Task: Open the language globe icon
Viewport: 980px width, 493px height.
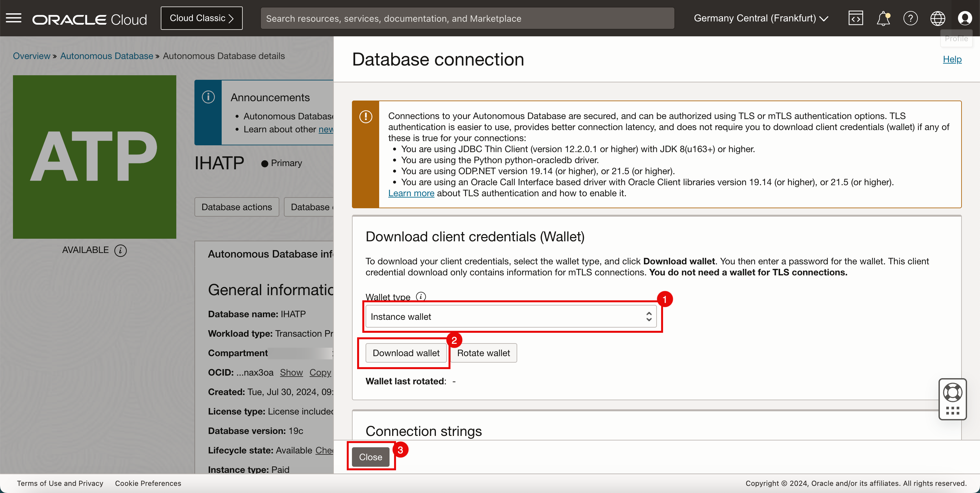Action: 938,18
